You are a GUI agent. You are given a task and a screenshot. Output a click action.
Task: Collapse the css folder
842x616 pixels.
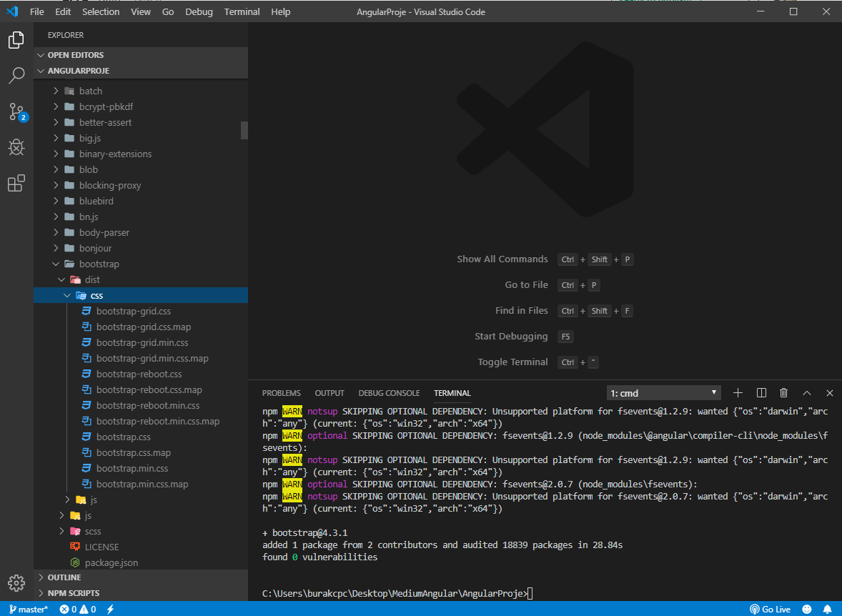[x=141, y=295]
